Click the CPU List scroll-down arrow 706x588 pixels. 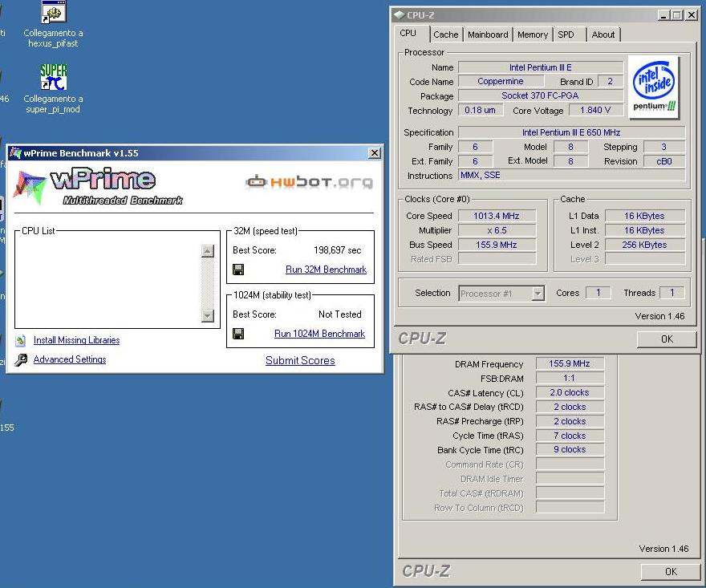[x=207, y=315]
